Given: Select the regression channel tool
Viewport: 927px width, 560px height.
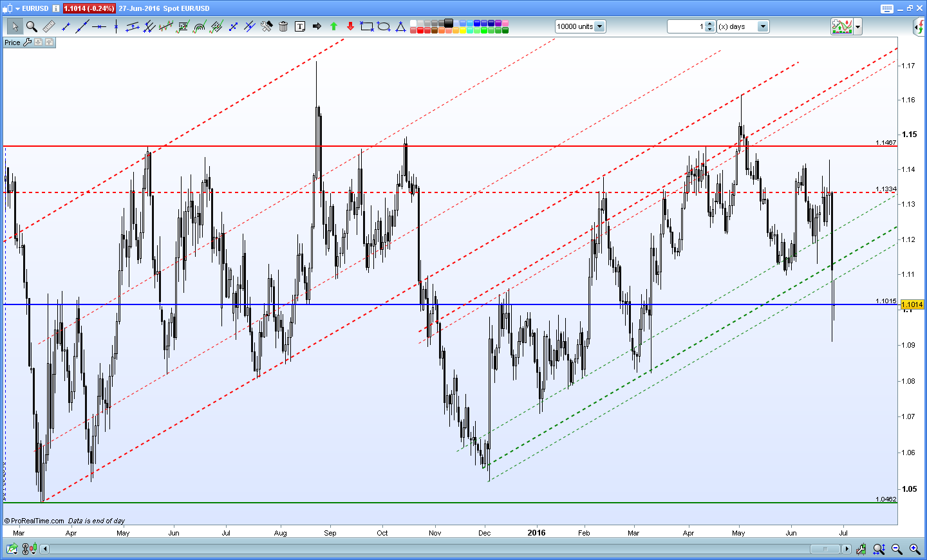Looking at the screenshot, I should [166, 26].
